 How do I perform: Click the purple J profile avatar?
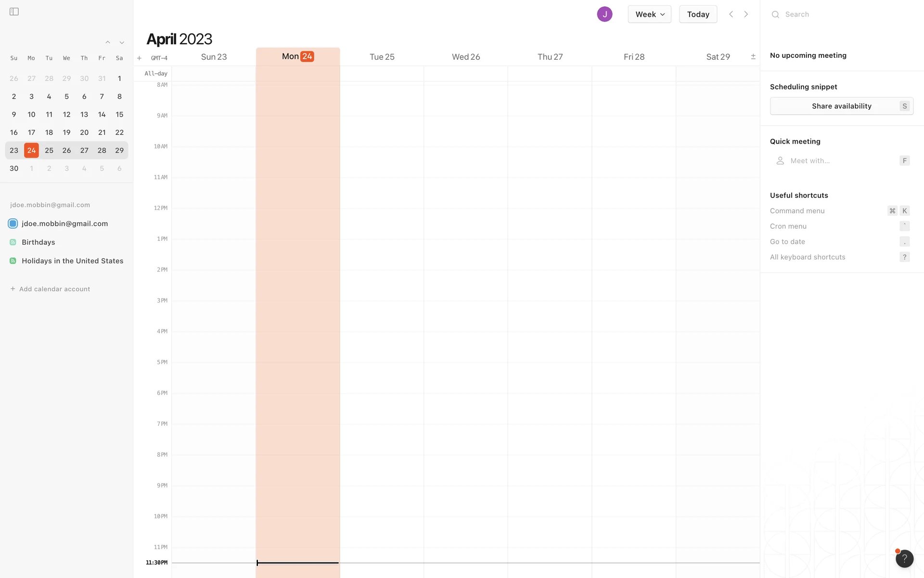click(x=604, y=14)
